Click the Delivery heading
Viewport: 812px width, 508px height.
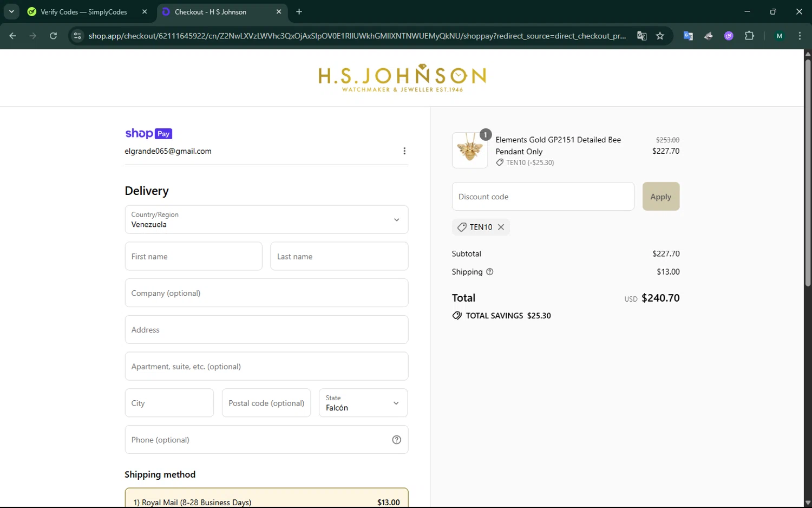[x=147, y=191]
